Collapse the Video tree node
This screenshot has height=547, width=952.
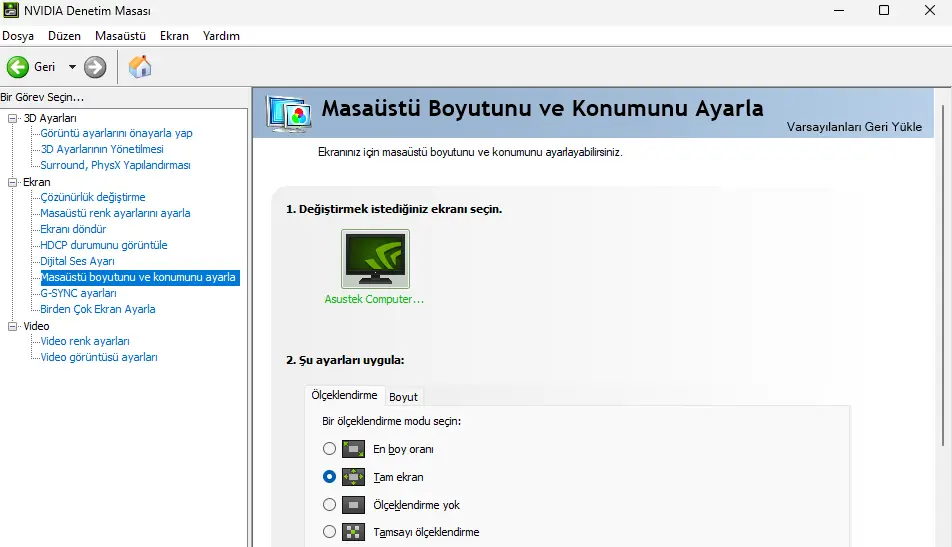click(x=12, y=326)
